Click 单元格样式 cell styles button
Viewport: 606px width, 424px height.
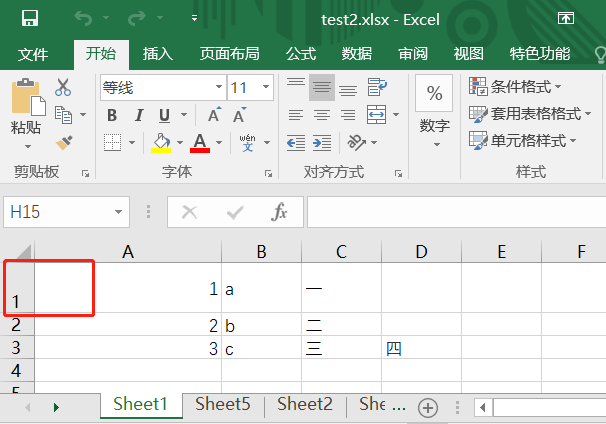[520, 141]
